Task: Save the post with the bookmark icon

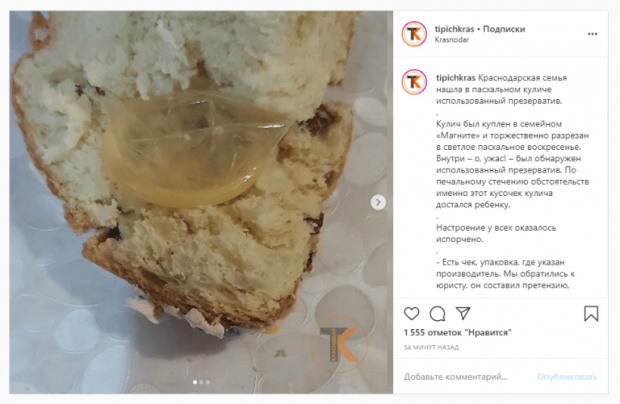Action: (591, 313)
